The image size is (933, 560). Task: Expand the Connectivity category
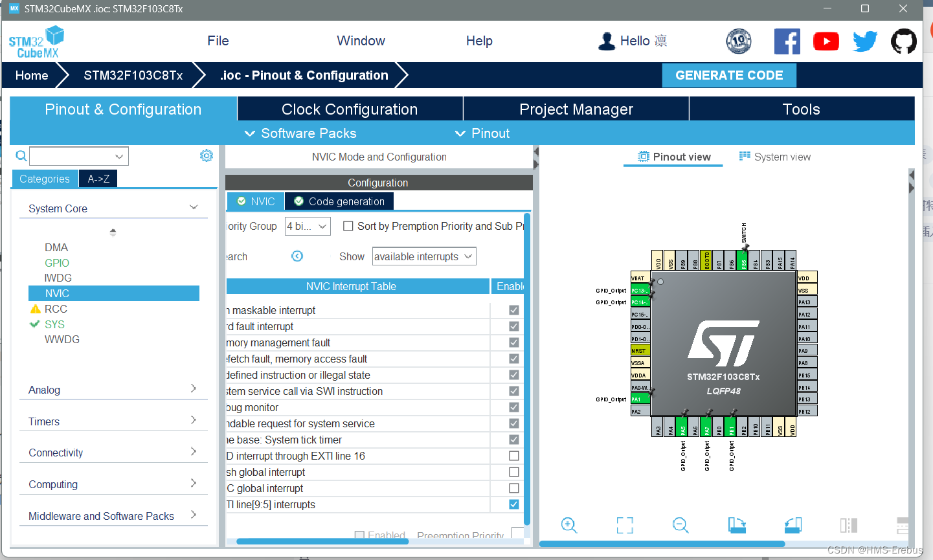click(x=193, y=451)
